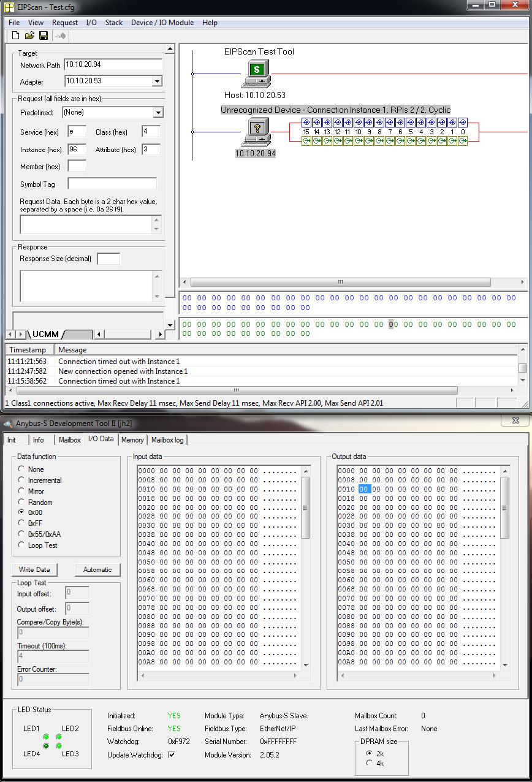Viewport: 532px width, 782px height.
Task: Open the Adapter dropdown list
Action: [x=157, y=81]
